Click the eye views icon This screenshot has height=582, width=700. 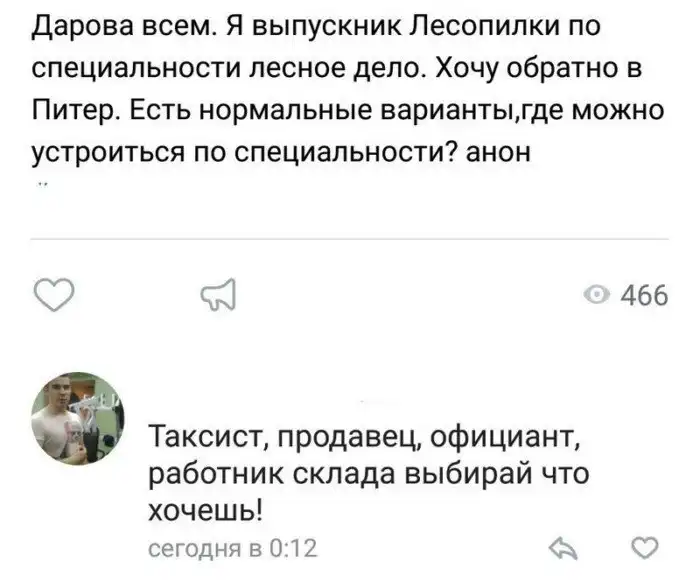tap(597, 296)
